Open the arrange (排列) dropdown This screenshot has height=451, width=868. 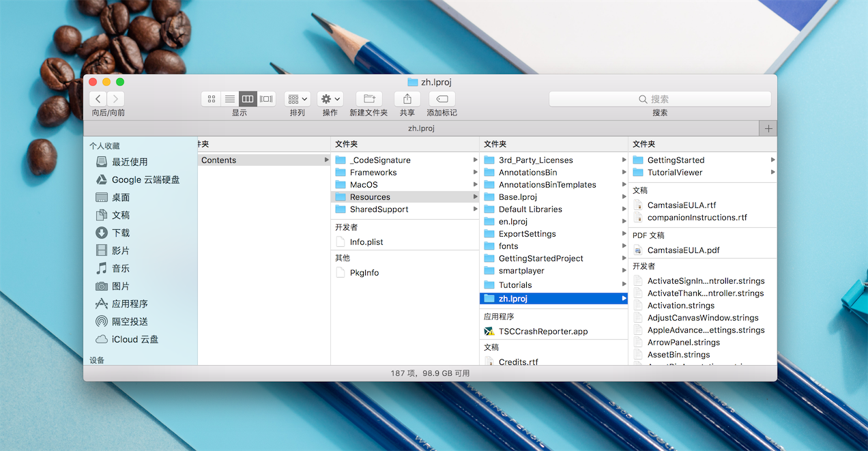coord(298,99)
